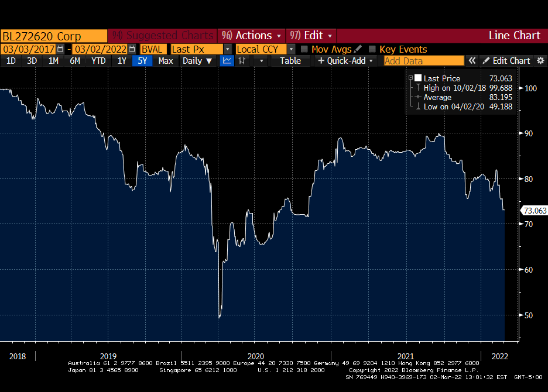Switch to Table view
The height and width of the screenshot is (392, 548).
(290, 61)
